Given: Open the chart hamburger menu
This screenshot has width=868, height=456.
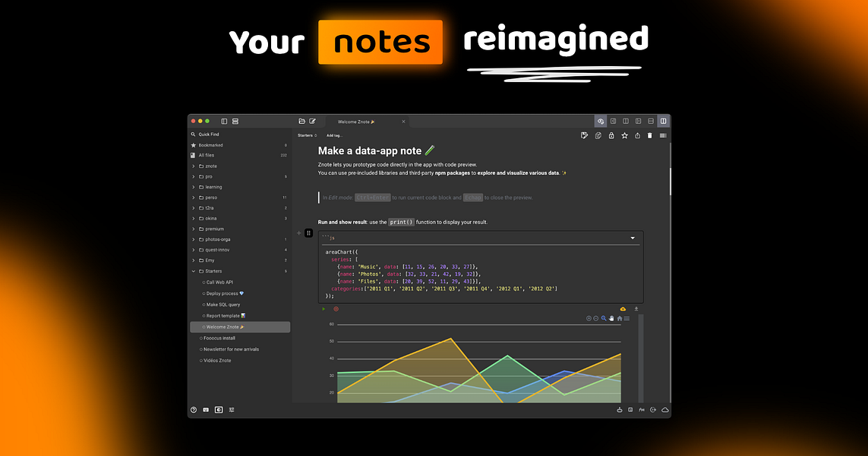Looking at the screenshot, I should point(627,318).
